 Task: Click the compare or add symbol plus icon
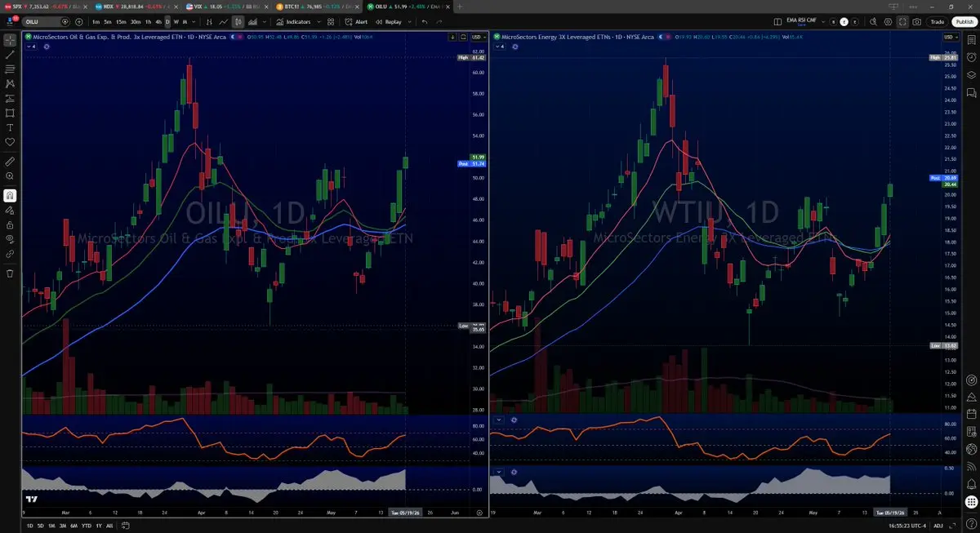[79, 22]
